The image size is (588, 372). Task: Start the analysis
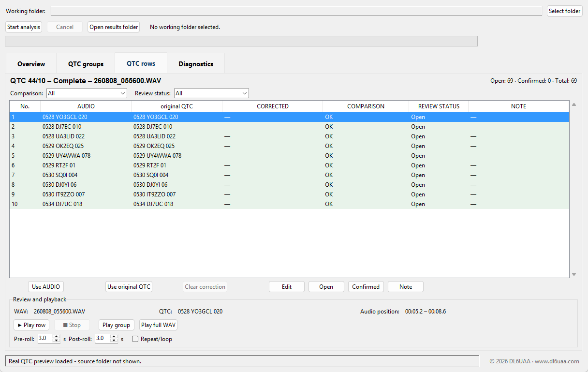24,27
